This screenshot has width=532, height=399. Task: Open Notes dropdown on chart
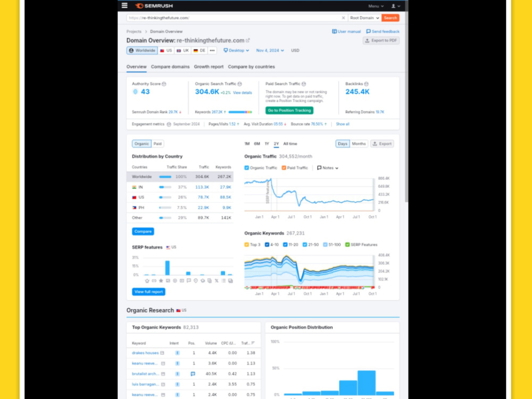(x=327, y=168)
